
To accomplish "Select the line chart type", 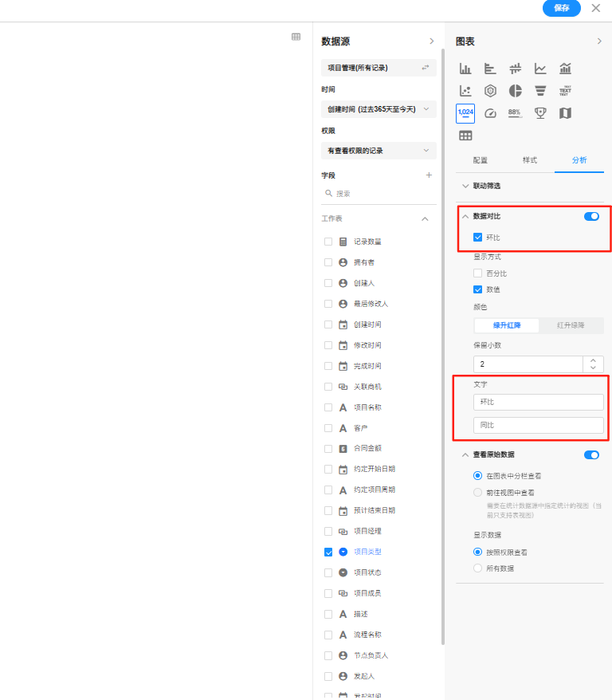I will point(540,69).
